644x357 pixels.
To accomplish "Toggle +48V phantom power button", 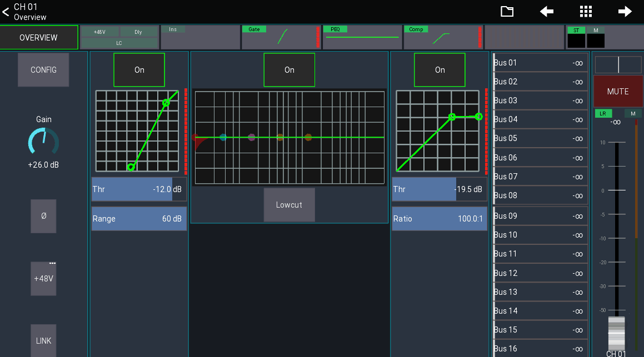I will pyautogui.click(x=43, y=279).
